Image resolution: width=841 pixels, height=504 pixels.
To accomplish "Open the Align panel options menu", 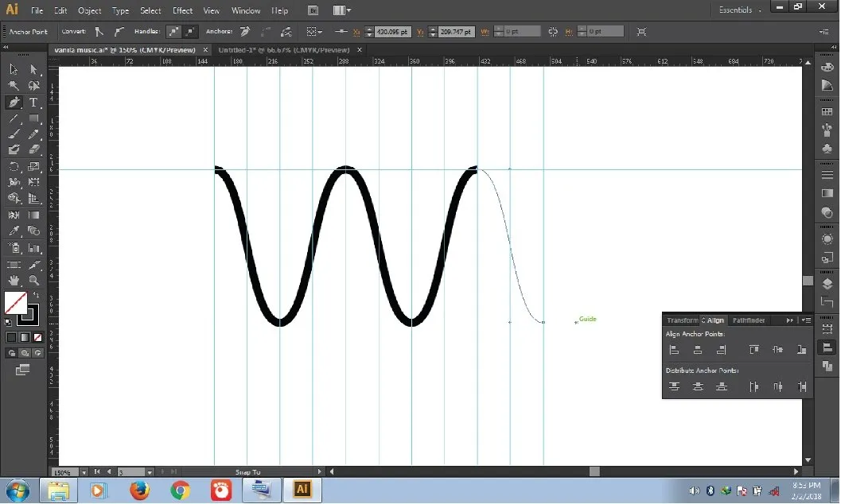I will [806, 320].
